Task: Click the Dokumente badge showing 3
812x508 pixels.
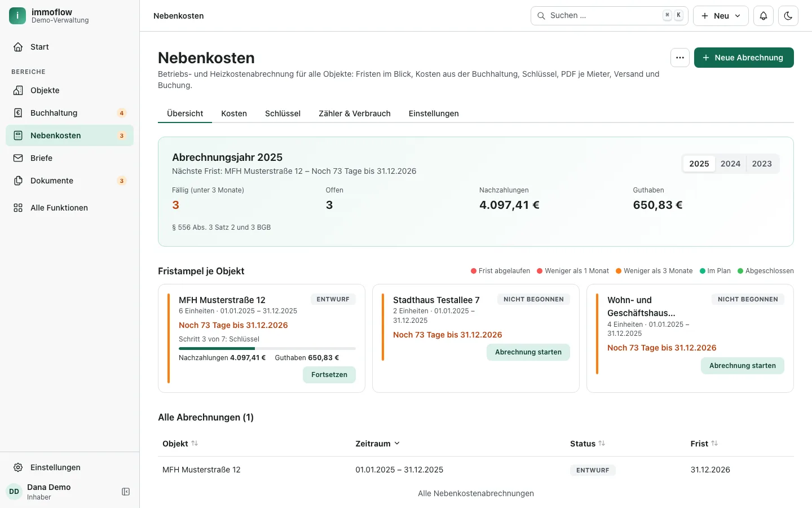Action: 122,181
